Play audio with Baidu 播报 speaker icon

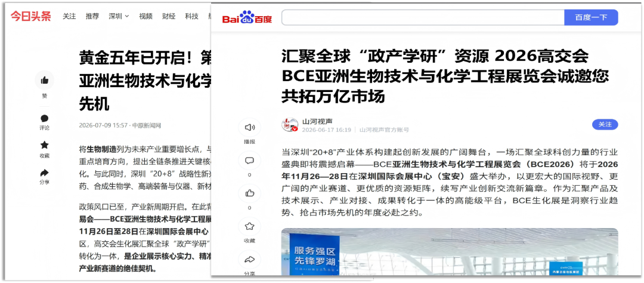(249, 128)
